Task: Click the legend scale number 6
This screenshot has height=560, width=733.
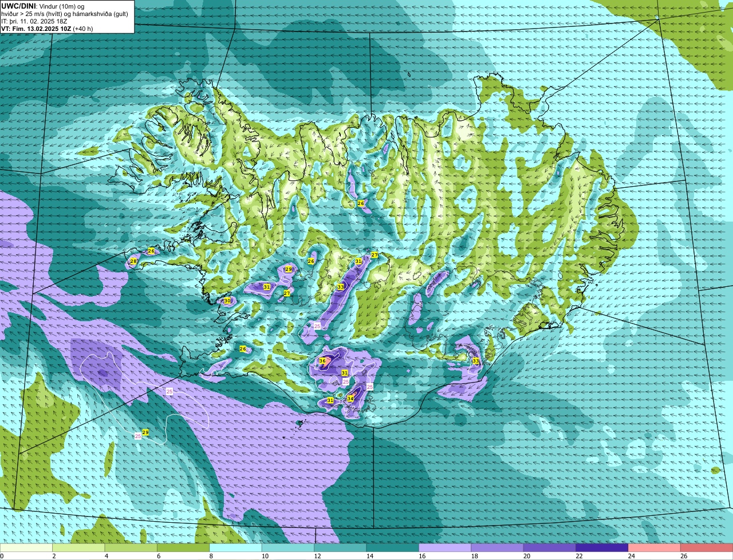Action: 159,556
